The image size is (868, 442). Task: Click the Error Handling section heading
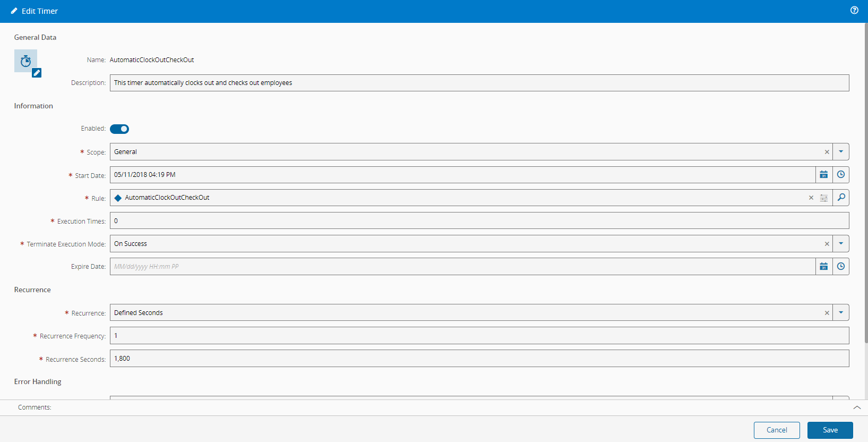[38, 381]
